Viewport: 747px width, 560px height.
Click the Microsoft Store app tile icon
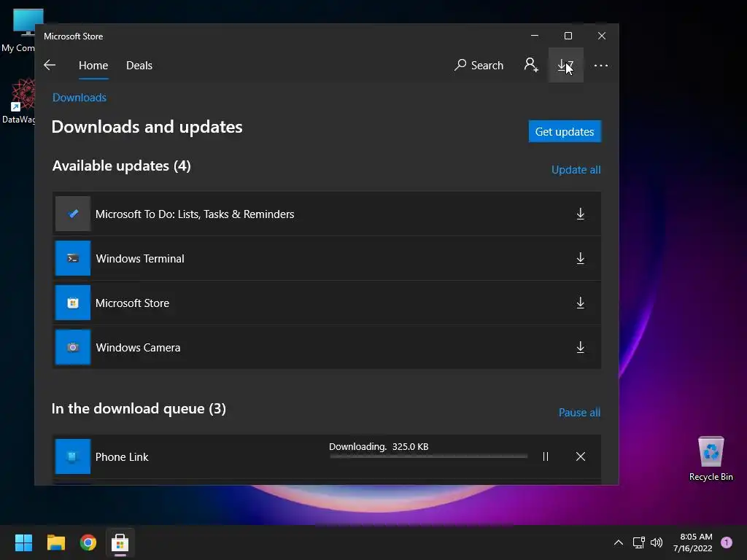tap(73, 303)
